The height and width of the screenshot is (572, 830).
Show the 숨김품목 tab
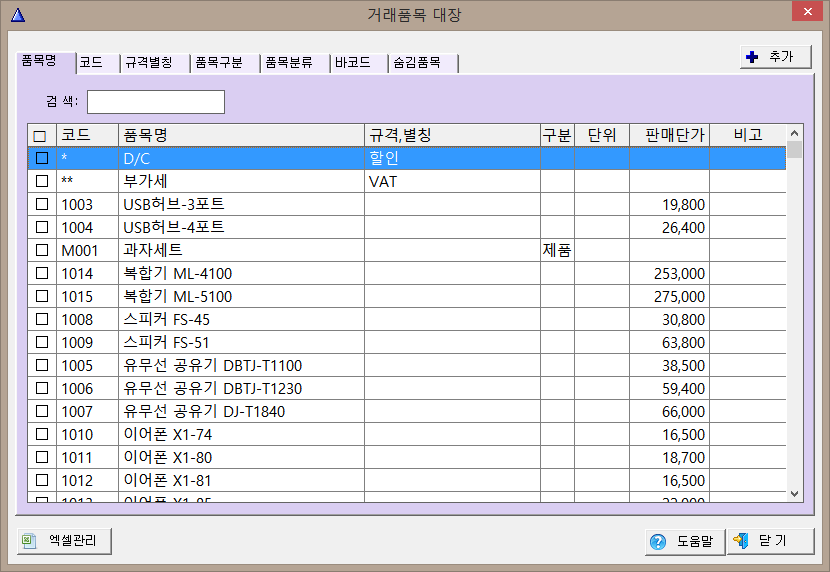click(x=423, y=63)
